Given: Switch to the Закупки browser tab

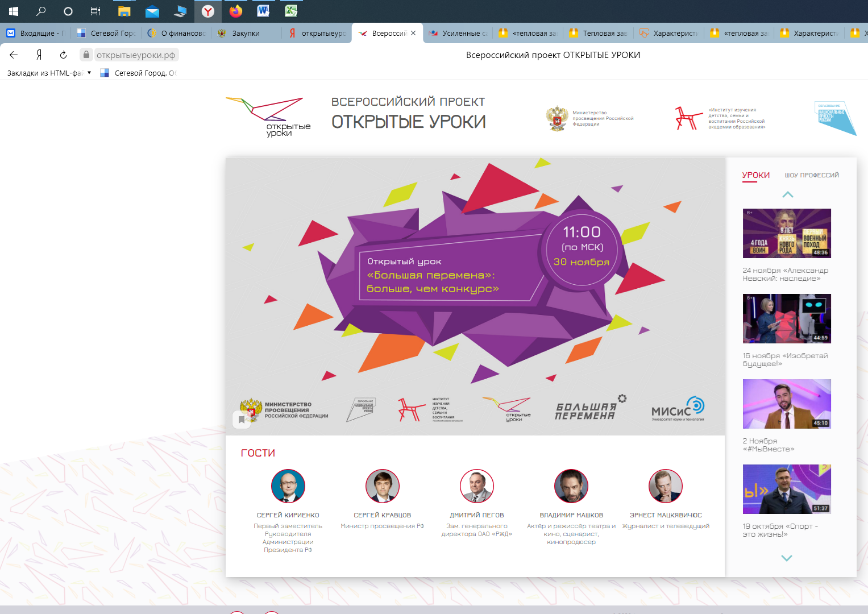Looking at the screenshot, I should 246,33.
